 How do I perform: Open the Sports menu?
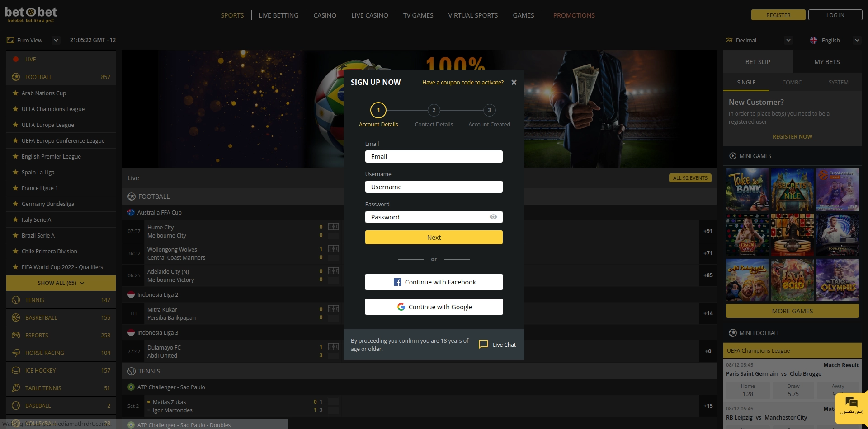pos(232,15)
